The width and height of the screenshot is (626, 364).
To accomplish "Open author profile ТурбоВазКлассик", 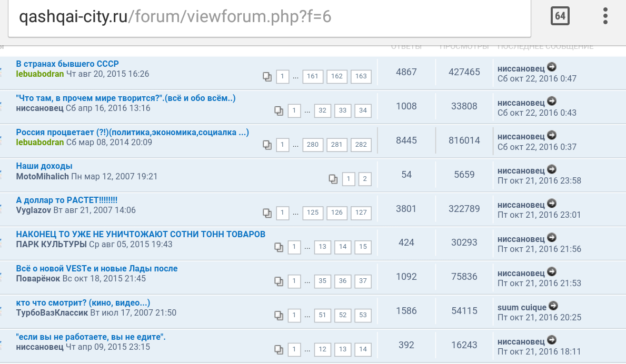I will (x=52, y=313).
